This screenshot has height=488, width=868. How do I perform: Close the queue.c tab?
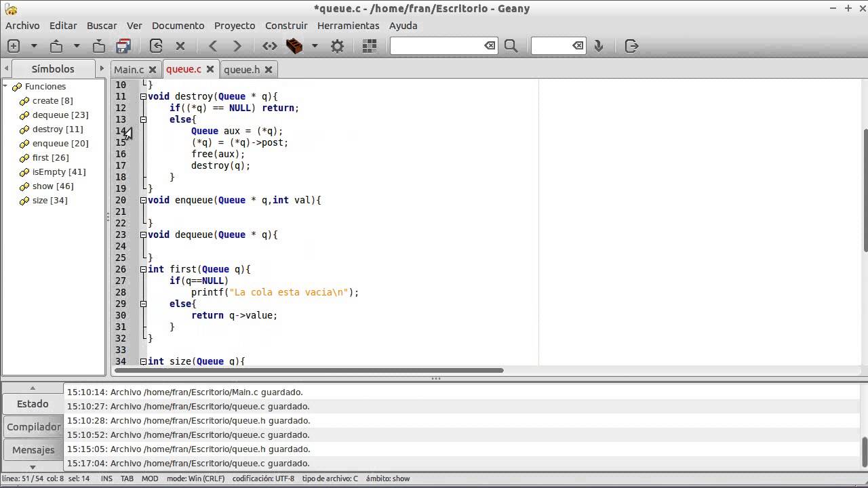point(210,69)
